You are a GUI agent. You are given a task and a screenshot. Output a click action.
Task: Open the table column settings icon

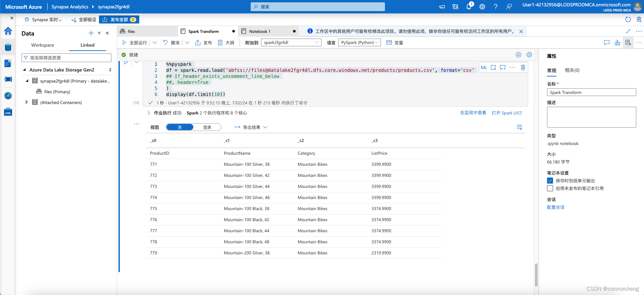[x=519, y=127]
